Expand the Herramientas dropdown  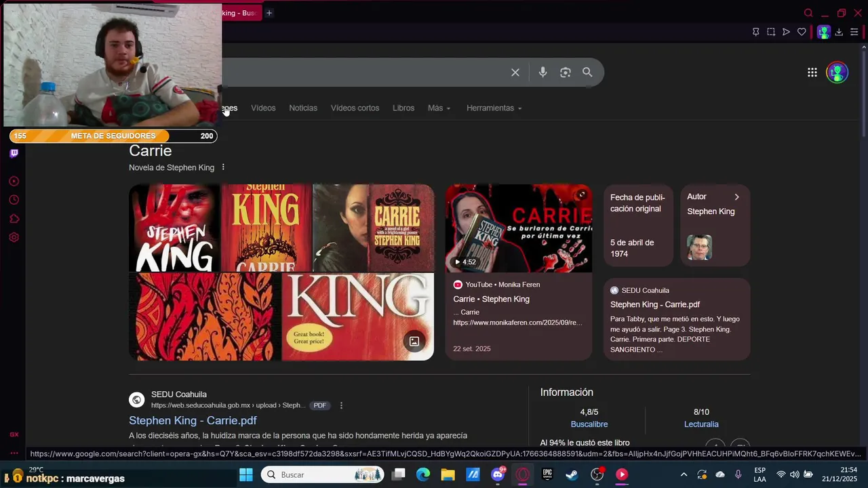point(494,108)
